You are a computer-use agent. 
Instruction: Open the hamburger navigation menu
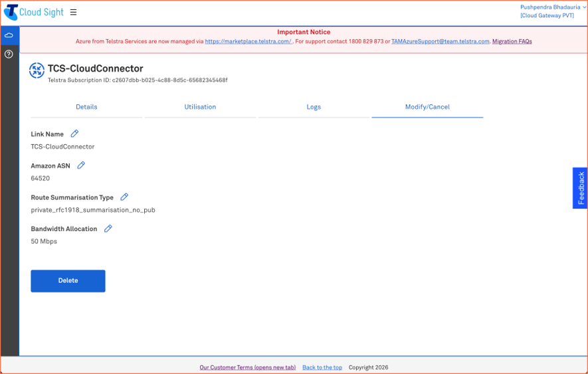point(74,13)
